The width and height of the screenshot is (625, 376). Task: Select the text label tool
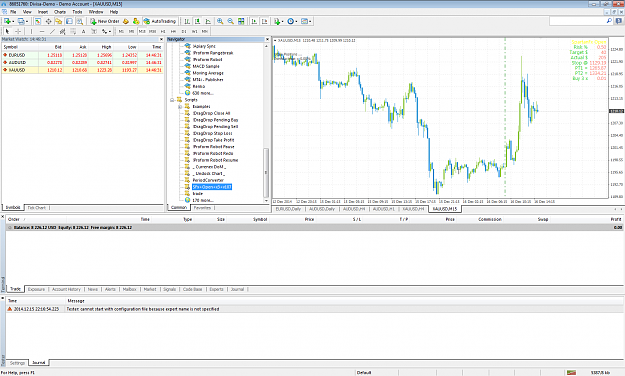click(x=94, y=31)
